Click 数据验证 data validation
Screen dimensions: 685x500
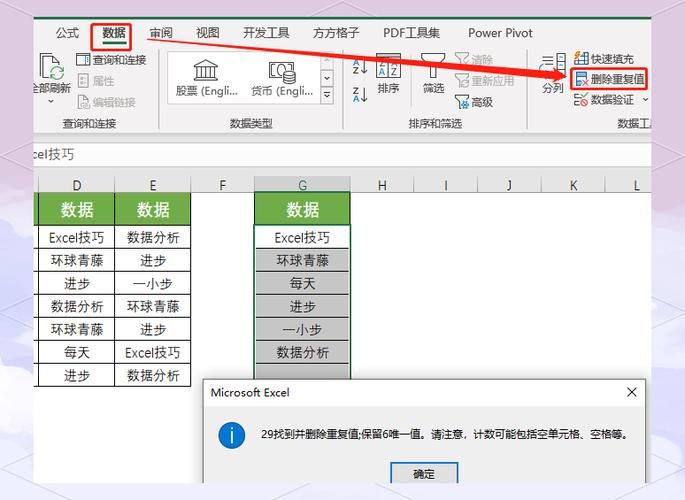[604, 100]
